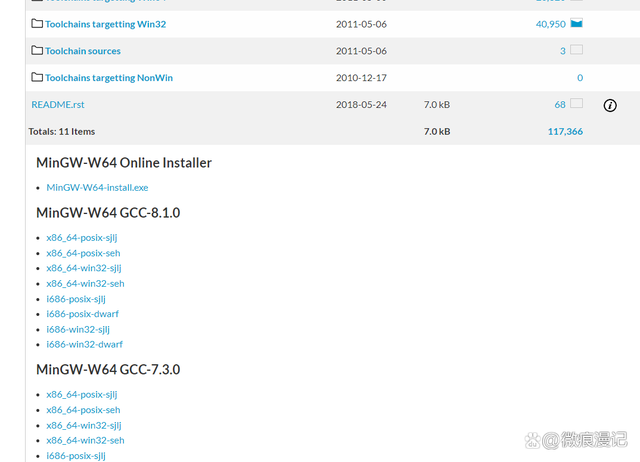Screen dimensions: 640x462
Task: Click the Totals: 11 Items label
Action: [62, 131]
